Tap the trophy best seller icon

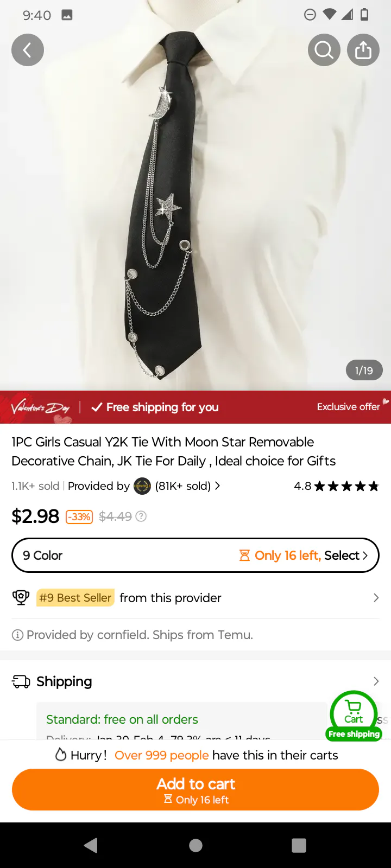21,598
